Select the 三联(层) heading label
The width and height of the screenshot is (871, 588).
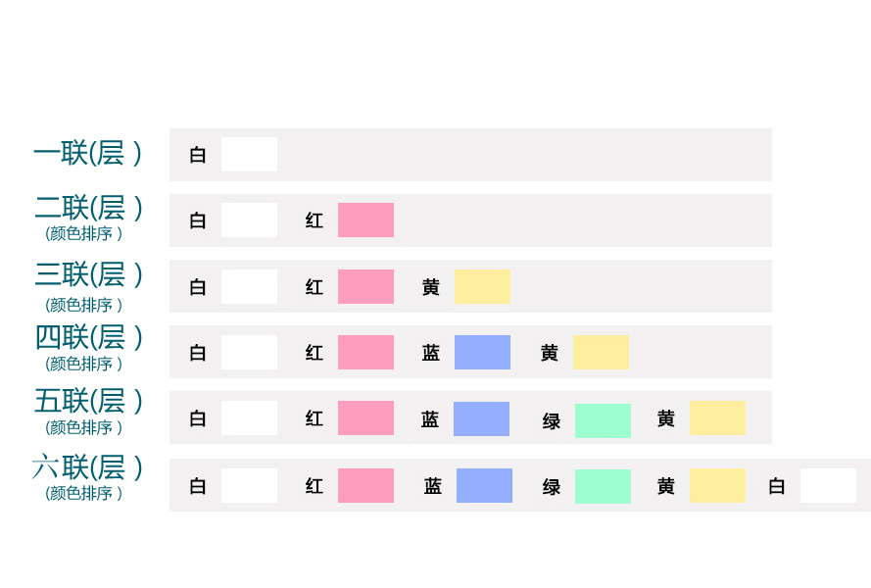pos(88,274)
